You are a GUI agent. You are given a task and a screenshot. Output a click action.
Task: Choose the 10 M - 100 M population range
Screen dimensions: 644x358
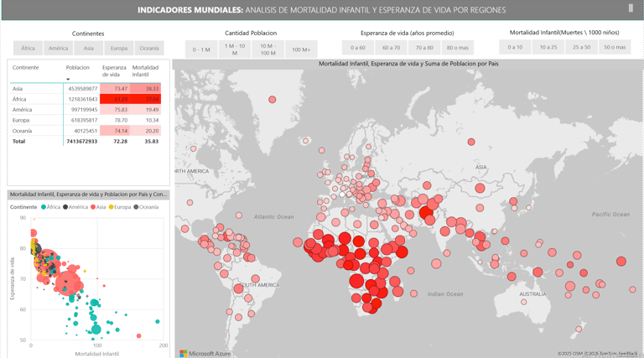pyautogui.click(x=267, y=49)
